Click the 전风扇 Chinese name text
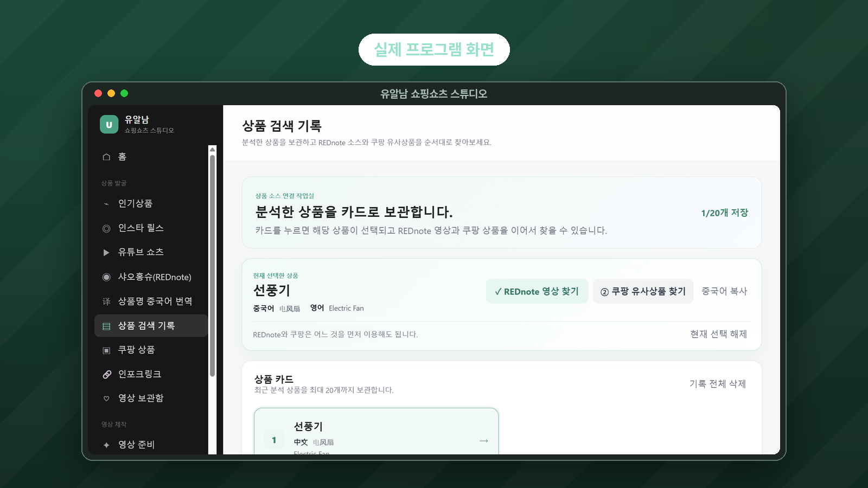The image size is (868, 488). [x=290, y=309]
